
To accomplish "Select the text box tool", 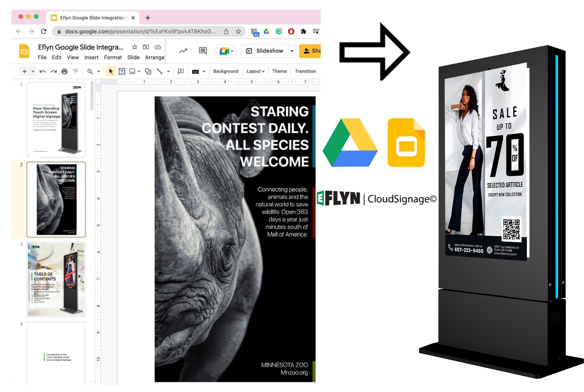I will 122,72.
